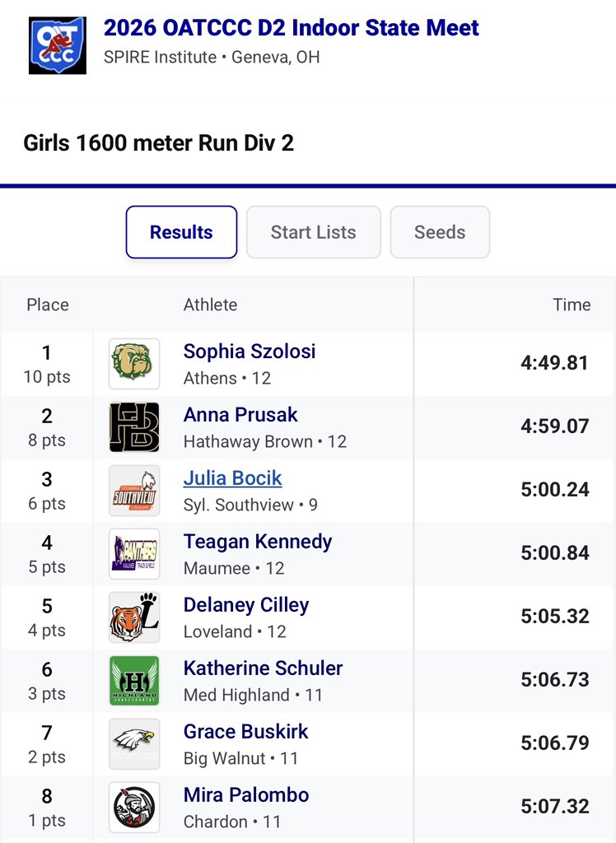Select the Sylvania Southview Cougars logo
The height and width of the screenshot is (843, 616).
134,491
